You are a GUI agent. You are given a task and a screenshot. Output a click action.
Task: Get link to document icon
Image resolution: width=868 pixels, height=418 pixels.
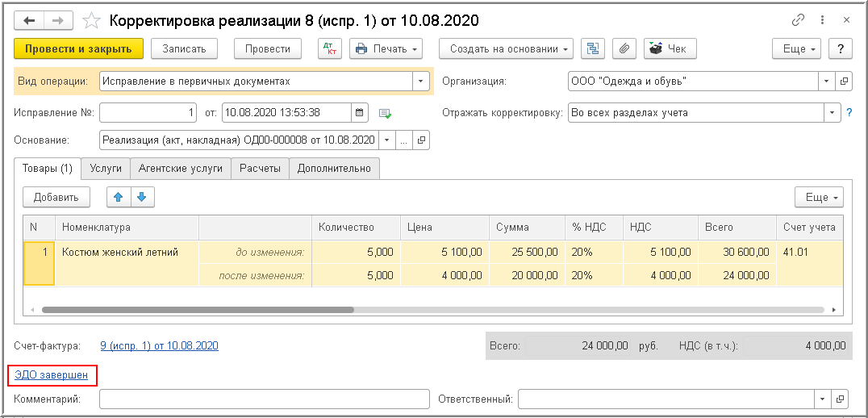coord(799,19)
